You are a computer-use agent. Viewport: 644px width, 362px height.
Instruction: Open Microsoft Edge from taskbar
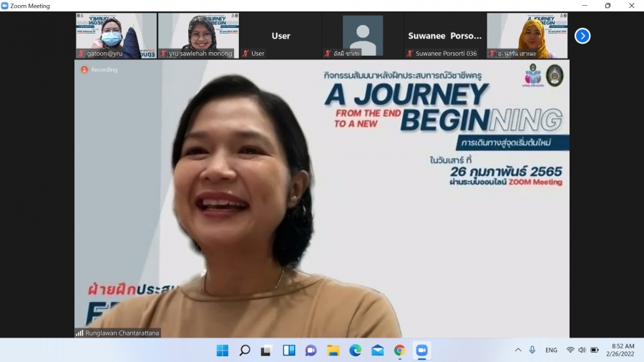[x=356, y=350]
